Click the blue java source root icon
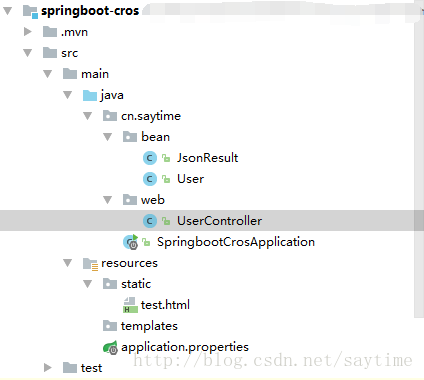This screenshot has height=380, width=424. pos(90,95)
